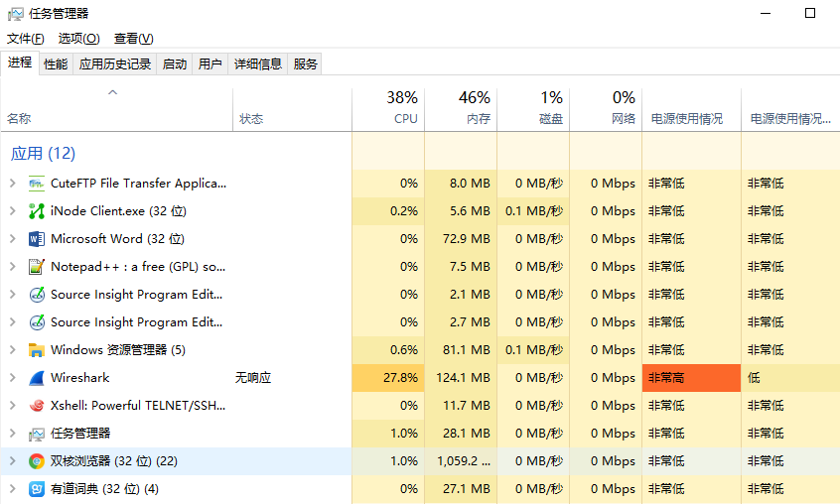Sort by truncated 电源使用情况... trend column header
840x504 pixels.
(790, 110)
